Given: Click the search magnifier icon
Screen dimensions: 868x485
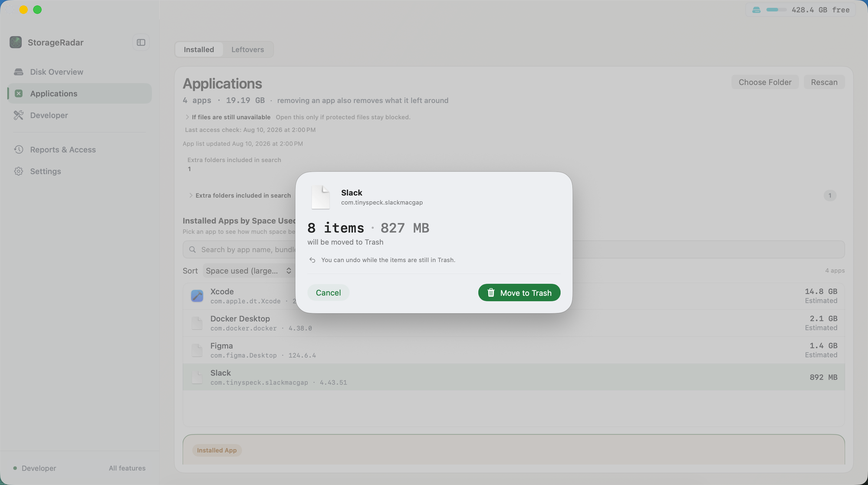Looking at the screenshot, I should coord(193,250).
